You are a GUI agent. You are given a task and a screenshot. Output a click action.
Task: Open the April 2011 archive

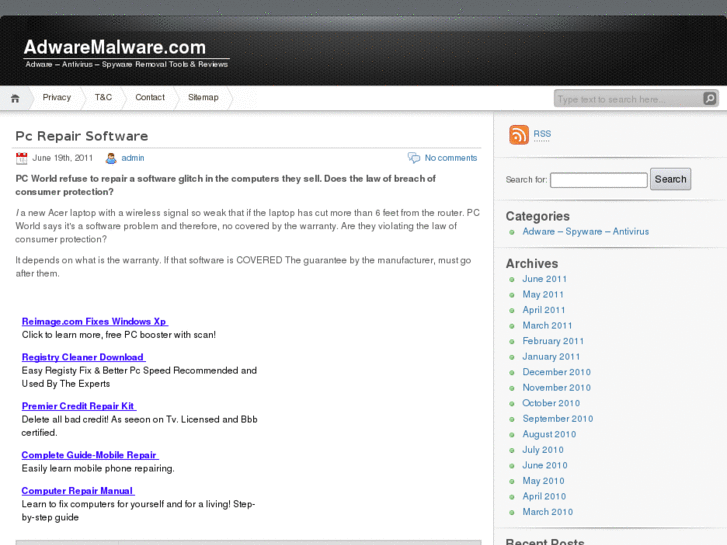click(544, 310)
